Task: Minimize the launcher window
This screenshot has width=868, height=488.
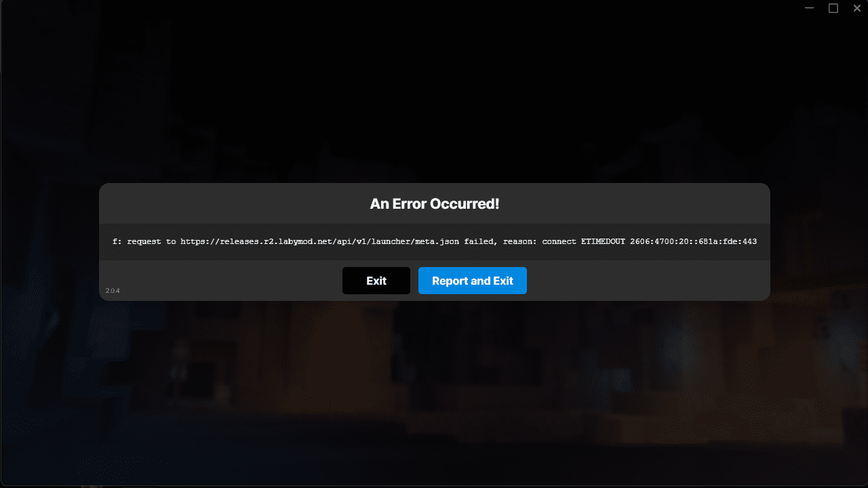Action: tap(810, 8)
